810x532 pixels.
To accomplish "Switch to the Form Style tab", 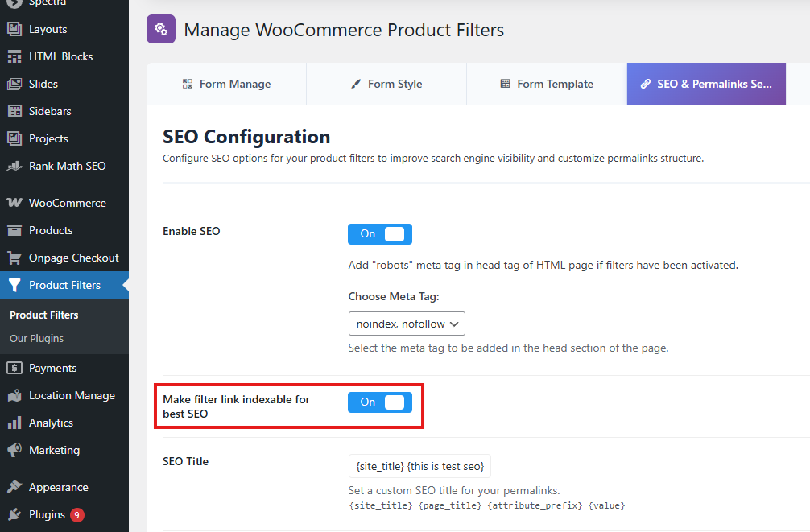I will pos(386,84).
